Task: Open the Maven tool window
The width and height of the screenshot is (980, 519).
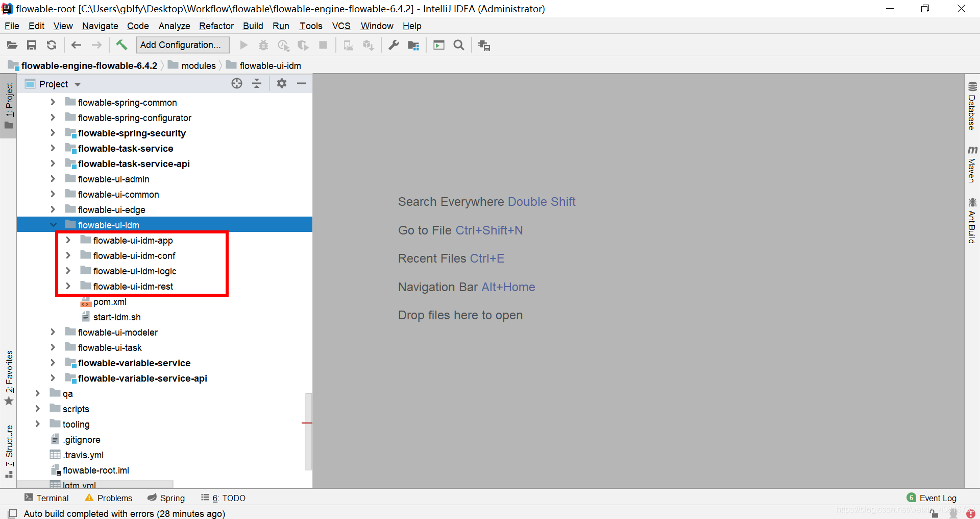Action: coord(972,164)
